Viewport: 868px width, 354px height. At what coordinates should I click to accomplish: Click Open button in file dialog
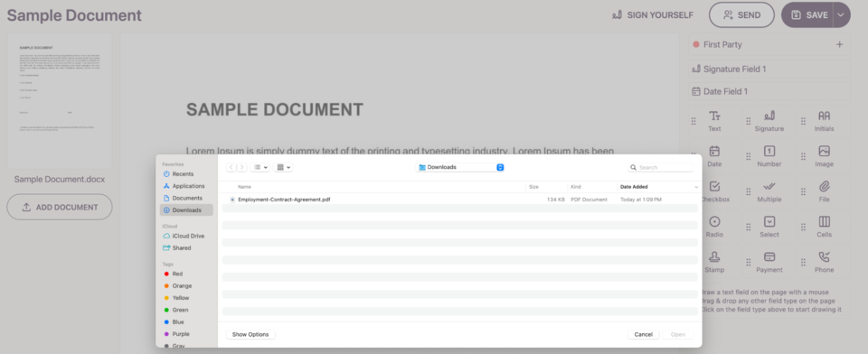click(677, 335)
